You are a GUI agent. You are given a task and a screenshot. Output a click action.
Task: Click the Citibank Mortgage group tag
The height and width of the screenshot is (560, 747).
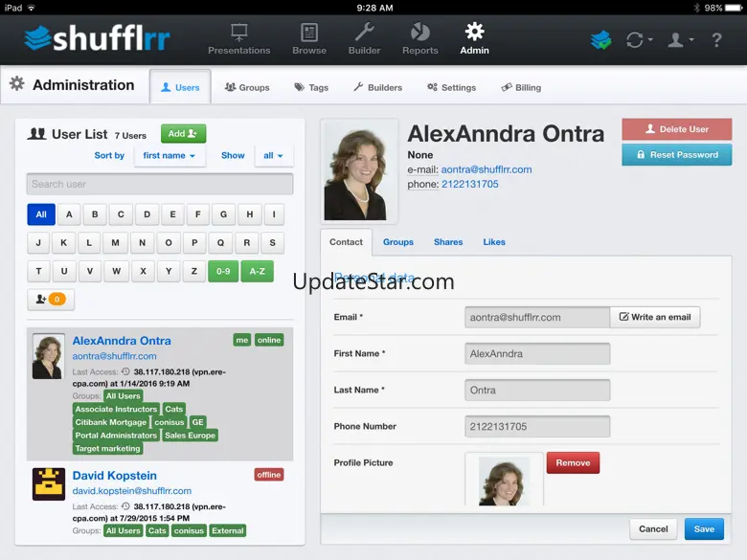110,422
